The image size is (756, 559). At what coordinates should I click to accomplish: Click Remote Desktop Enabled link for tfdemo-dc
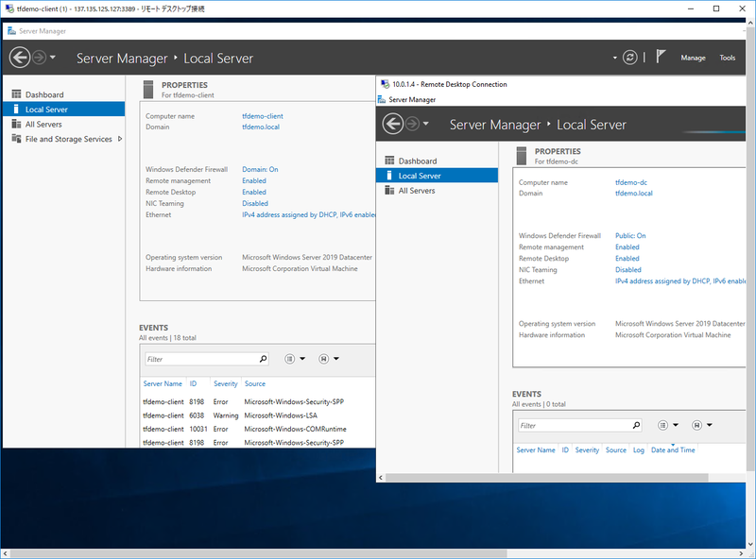point(627,259)
